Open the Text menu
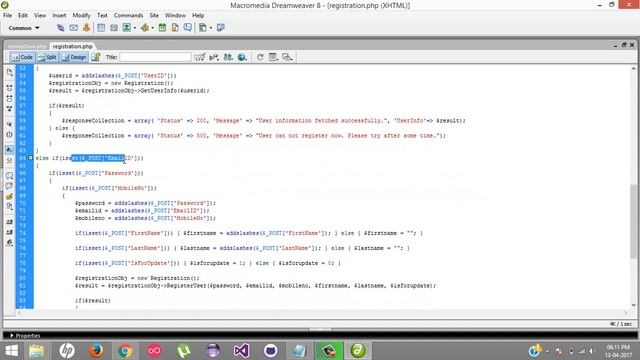 [102, 15]
